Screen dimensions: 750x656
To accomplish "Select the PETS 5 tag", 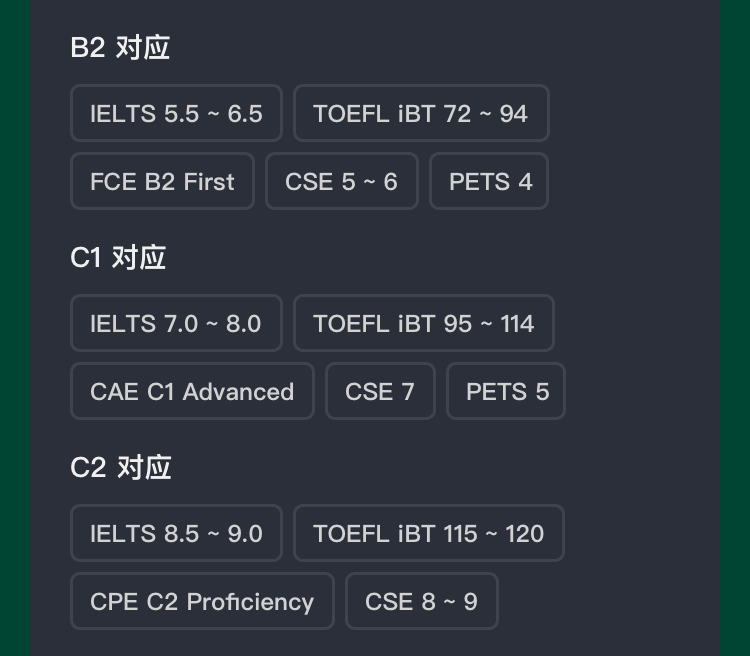I will (506, 392).
